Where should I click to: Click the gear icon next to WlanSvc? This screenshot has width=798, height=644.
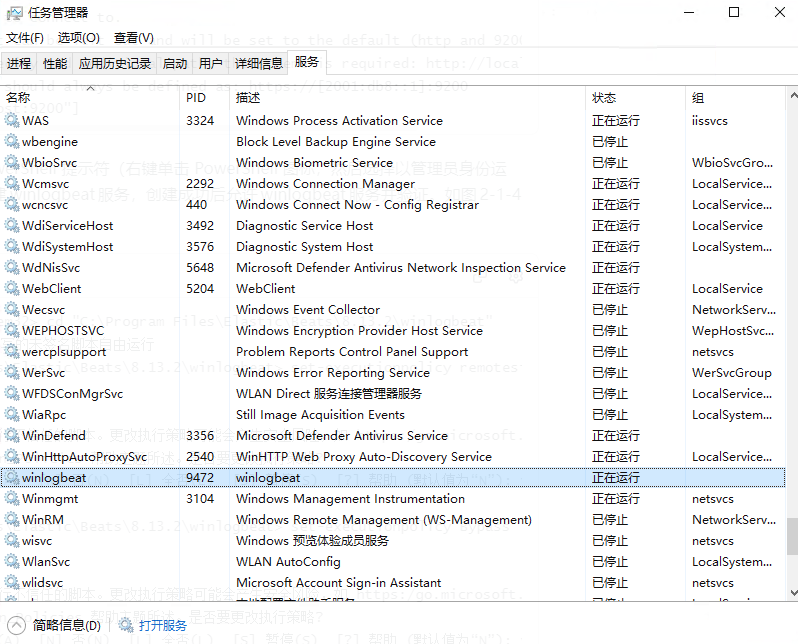(x=12, y=562)
